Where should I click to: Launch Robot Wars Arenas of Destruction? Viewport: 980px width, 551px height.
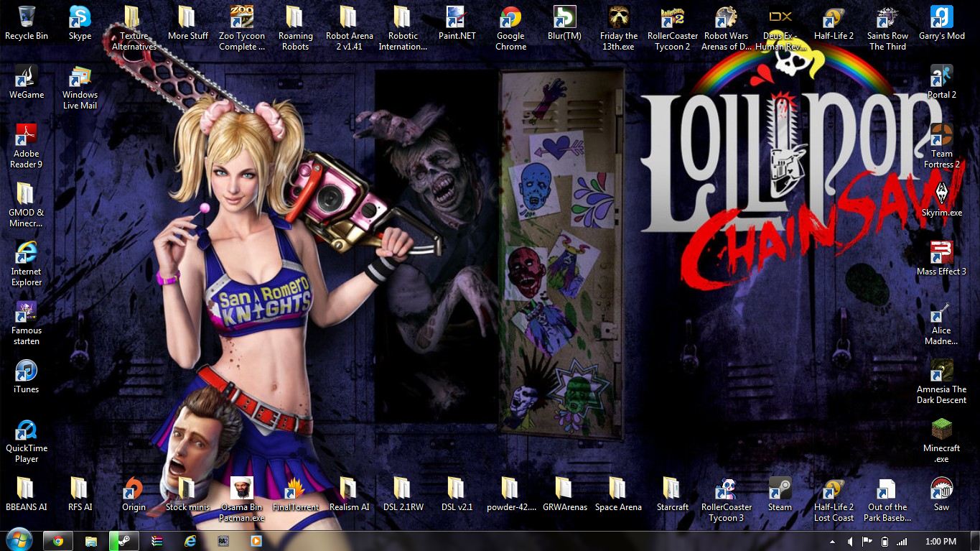726,27
